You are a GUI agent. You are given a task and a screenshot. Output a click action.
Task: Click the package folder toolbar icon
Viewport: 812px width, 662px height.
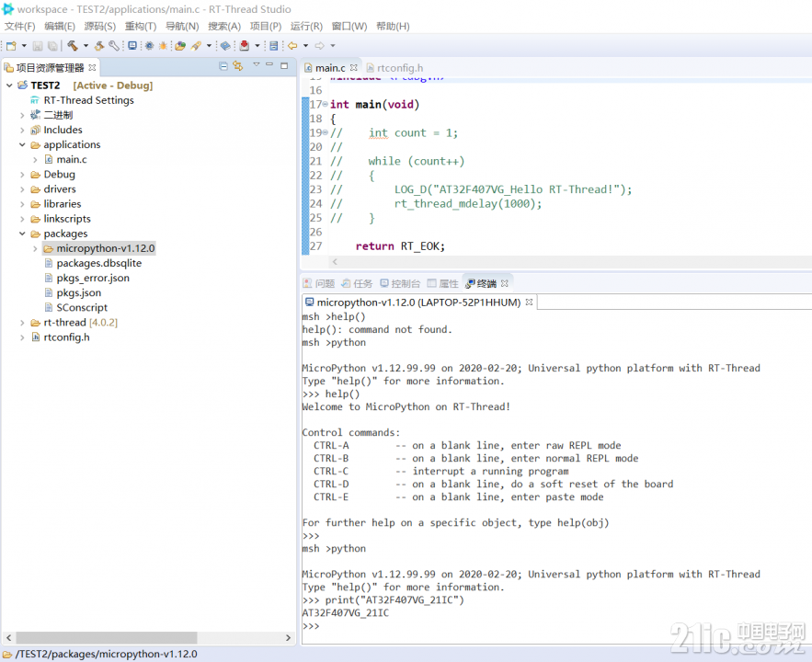click(x=180, y=46)
